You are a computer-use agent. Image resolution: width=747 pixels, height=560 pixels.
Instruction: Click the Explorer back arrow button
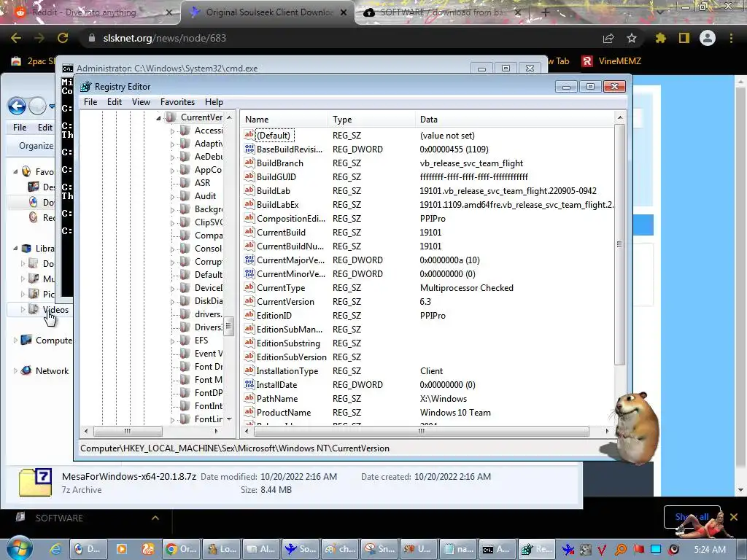(x=18, y=106)
